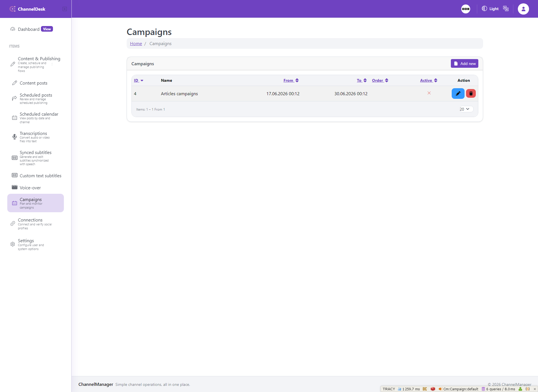
Task: Close the Tracy debug bar
Action: (x=535, y=389)
